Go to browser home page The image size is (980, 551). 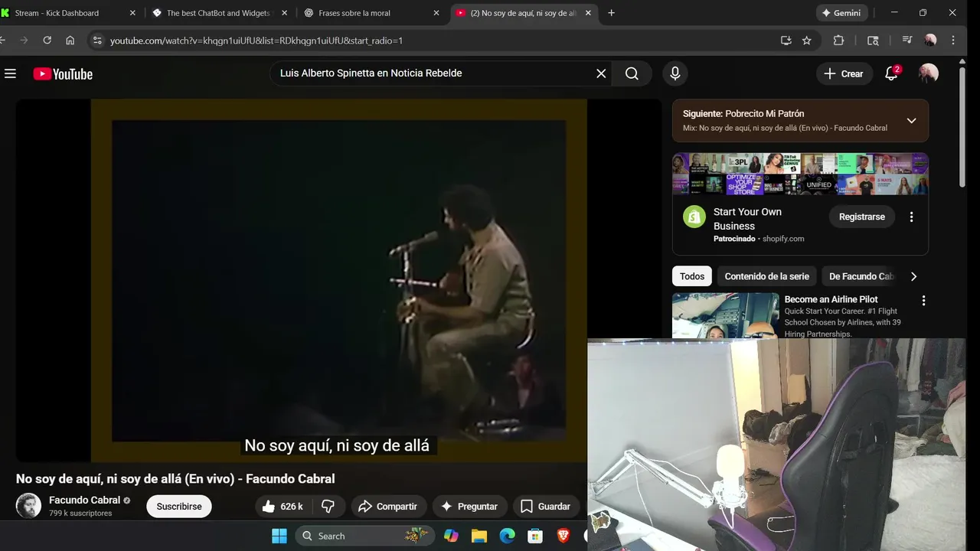click(70, 41)
